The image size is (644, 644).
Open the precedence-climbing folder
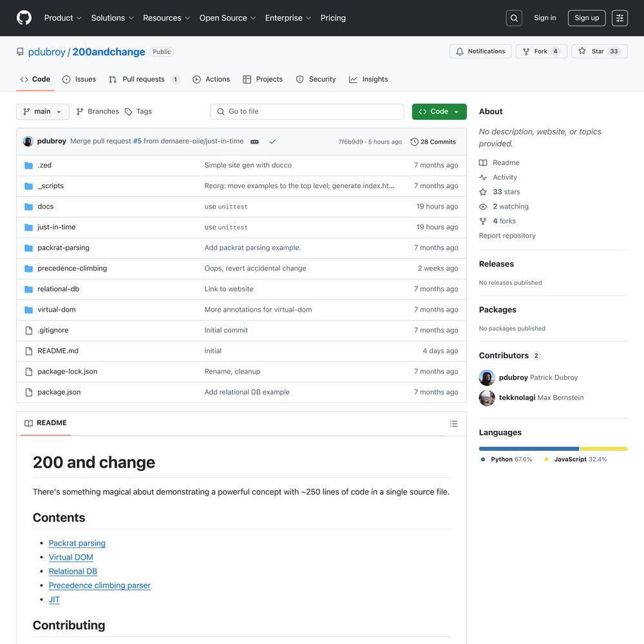coord(72,269)
